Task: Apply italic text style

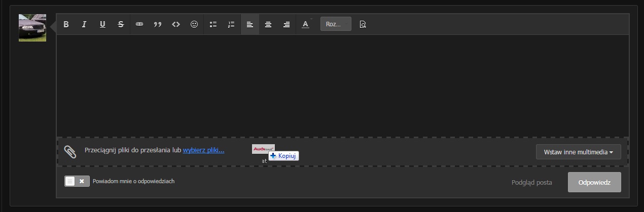Action: click(x=84, y=24)
